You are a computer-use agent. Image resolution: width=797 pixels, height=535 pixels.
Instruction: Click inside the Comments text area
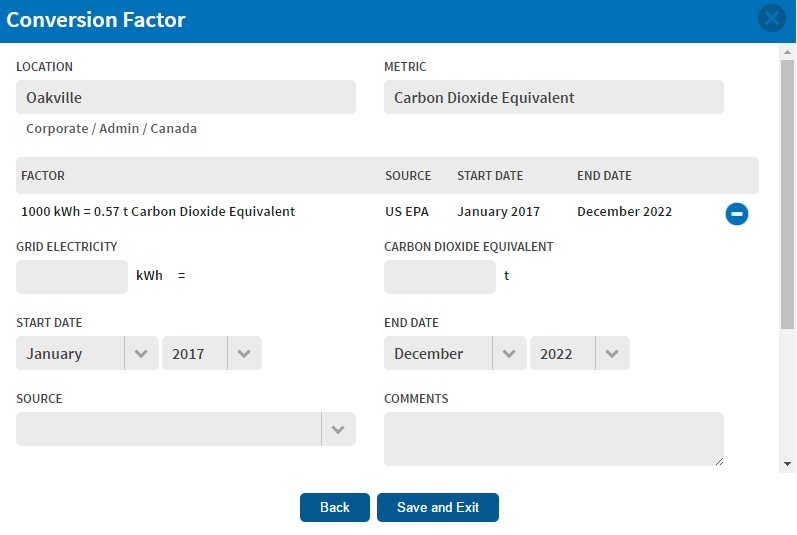point(554,439)
